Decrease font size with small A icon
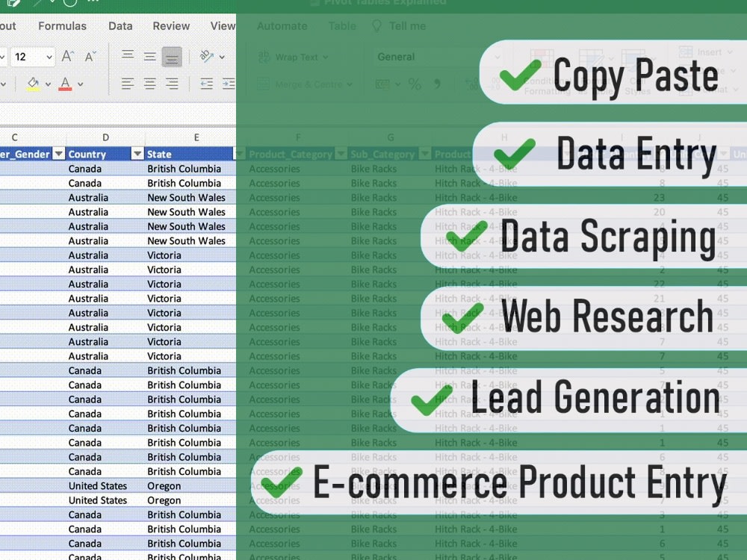This screenshot has height=560, width=747. tap(90, 57)
